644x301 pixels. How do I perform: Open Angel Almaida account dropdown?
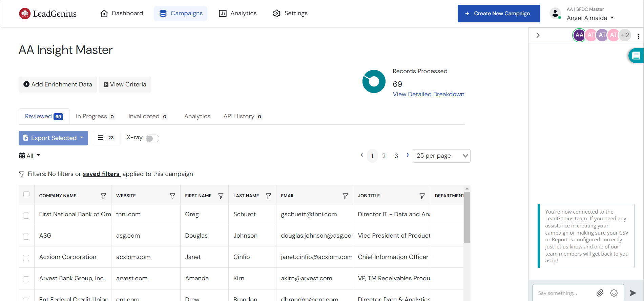click(590, 18)
